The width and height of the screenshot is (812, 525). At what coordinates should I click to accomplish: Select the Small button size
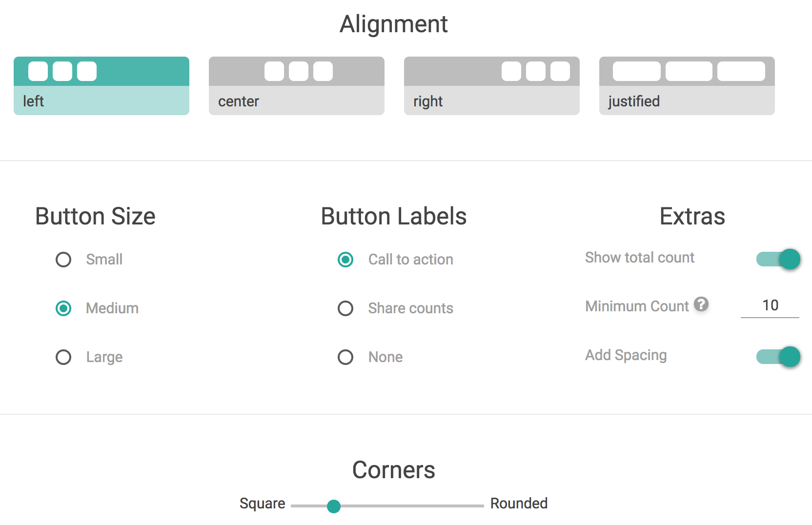point(63,260)
